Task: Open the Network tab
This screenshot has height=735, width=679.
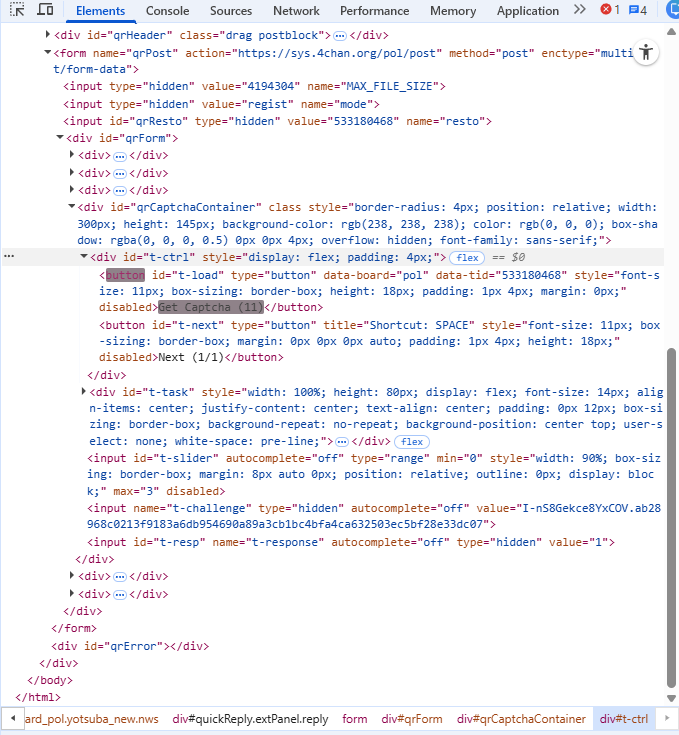Action: click(296, 11)
